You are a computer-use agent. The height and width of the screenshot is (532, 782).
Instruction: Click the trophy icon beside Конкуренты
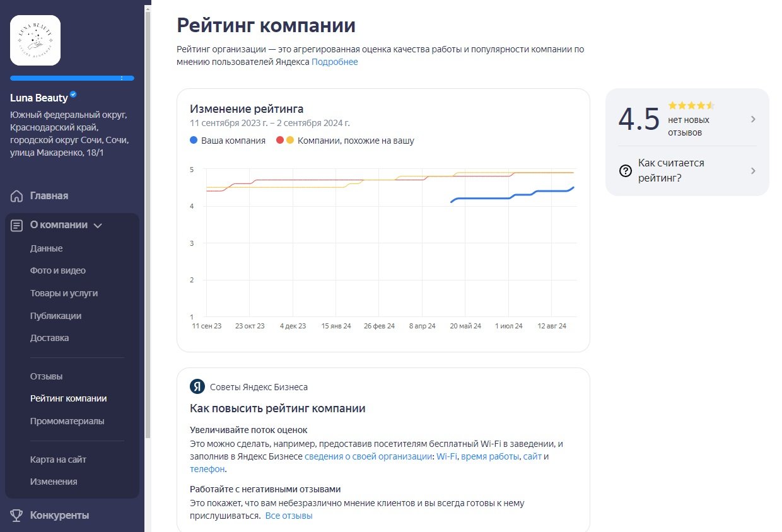(x=17, y=516)
